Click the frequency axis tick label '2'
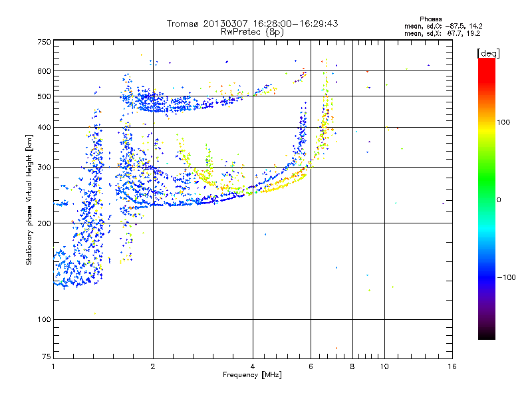The width and height of the screenshot is (532, 399). tap(153, 366)
